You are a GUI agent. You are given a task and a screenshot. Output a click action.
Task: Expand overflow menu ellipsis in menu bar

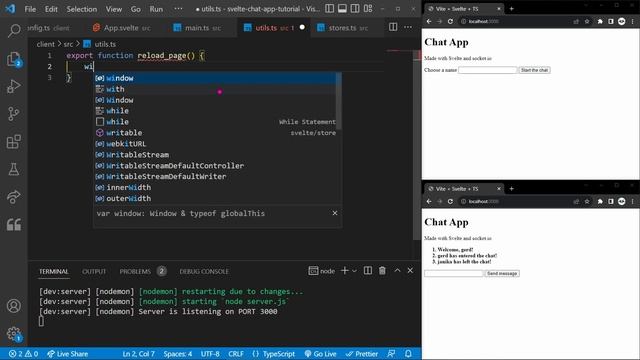coord(178,9)
